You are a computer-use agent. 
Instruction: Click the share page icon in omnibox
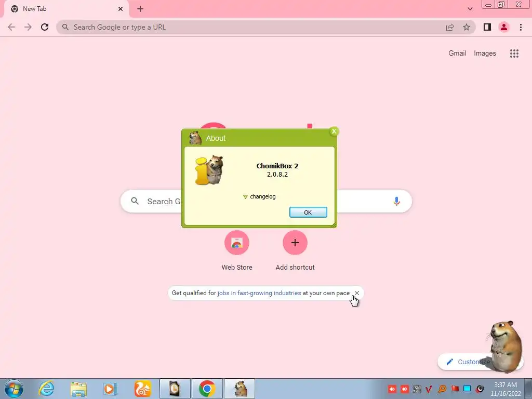(450, 27)
